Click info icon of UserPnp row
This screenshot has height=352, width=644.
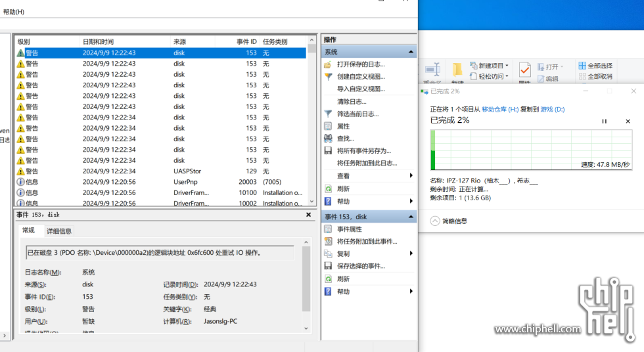pos(20,182)
